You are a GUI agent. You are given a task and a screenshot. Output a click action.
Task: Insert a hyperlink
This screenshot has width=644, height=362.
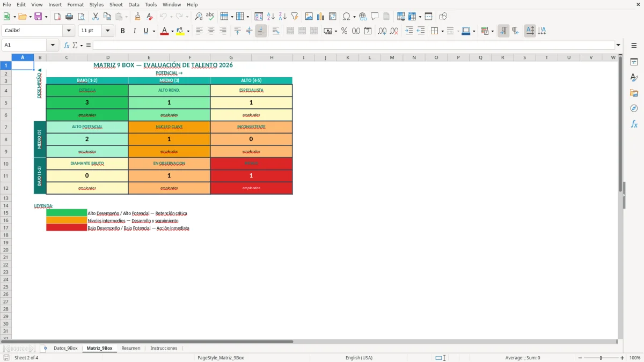point(363,17)
